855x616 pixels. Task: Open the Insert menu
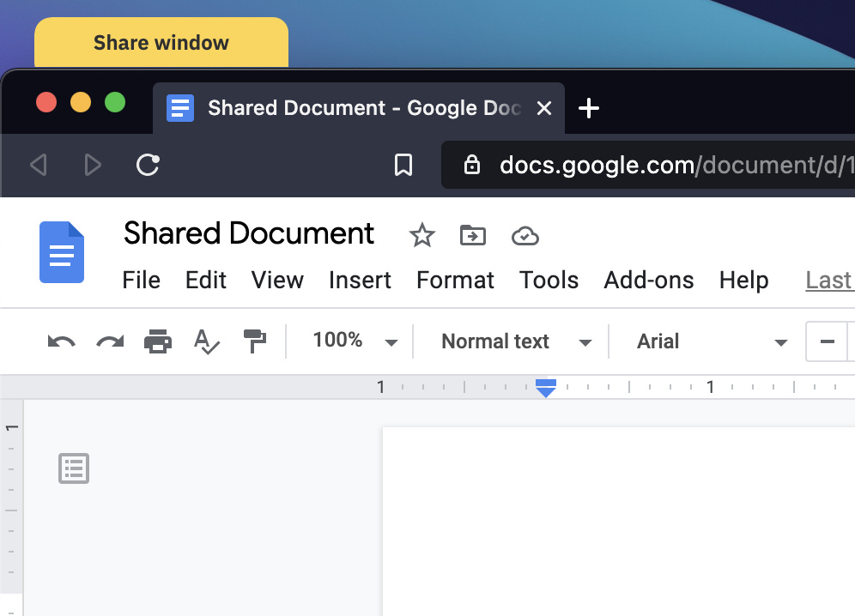(x=360, y=281)
